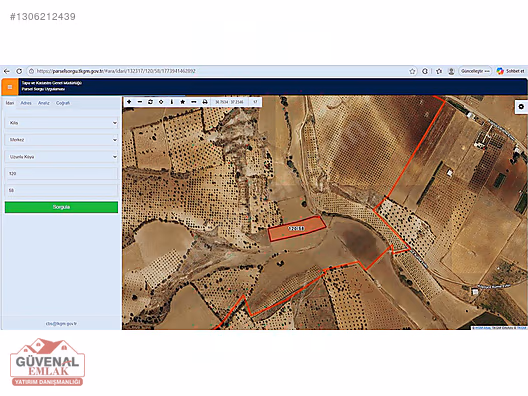Open the Merkez district dropdown
Image resolution: width=528 pixels, height=396 pixels.
61,140
